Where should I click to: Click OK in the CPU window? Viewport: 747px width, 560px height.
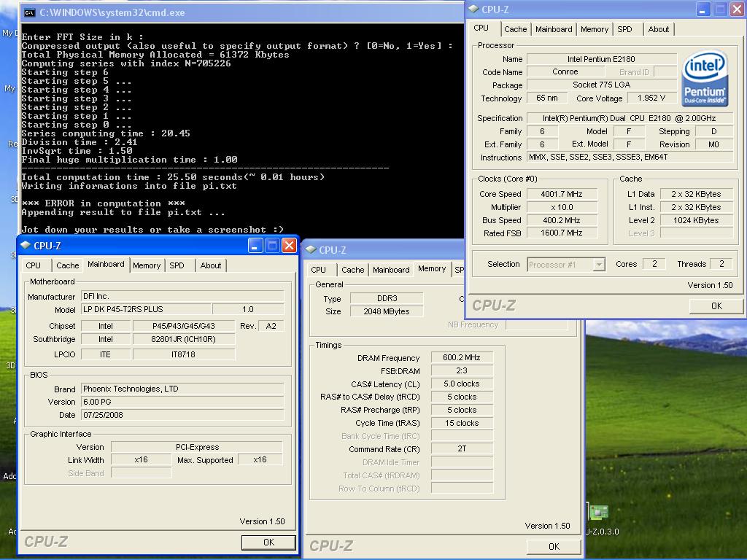pos(716,306)
